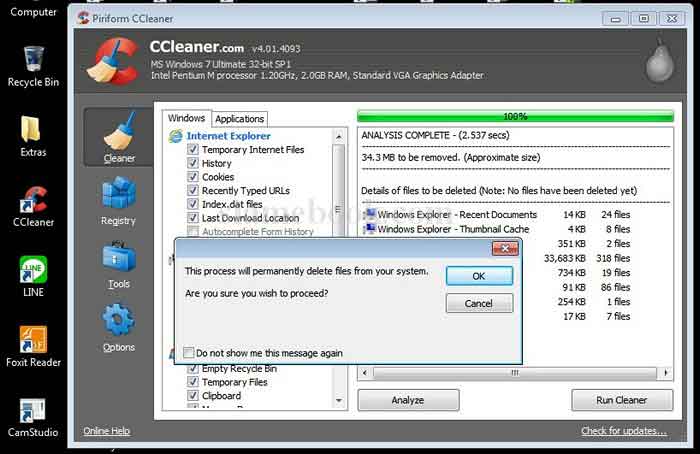Image resolution: width=700 pixels, height=454 pixels.
Task: Select CCleaner desktop shortcut
Action: [33, 206]
